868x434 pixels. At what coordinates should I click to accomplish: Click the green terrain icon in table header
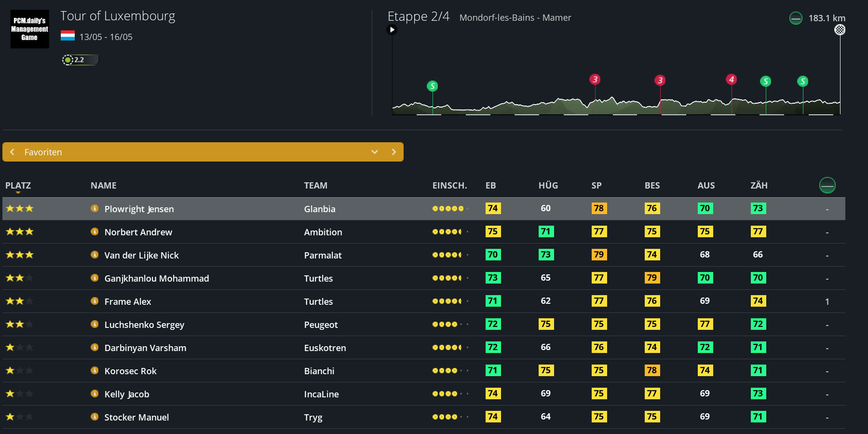point(827,185)
